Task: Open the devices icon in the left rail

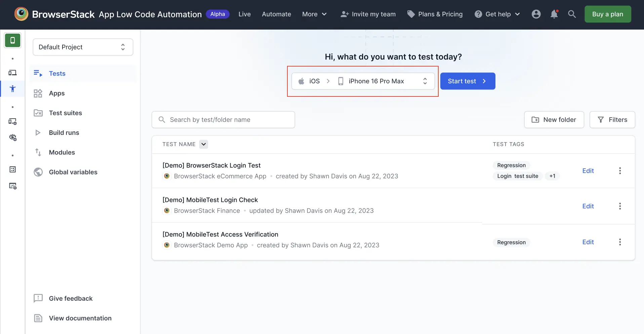Action: [12, 73]
